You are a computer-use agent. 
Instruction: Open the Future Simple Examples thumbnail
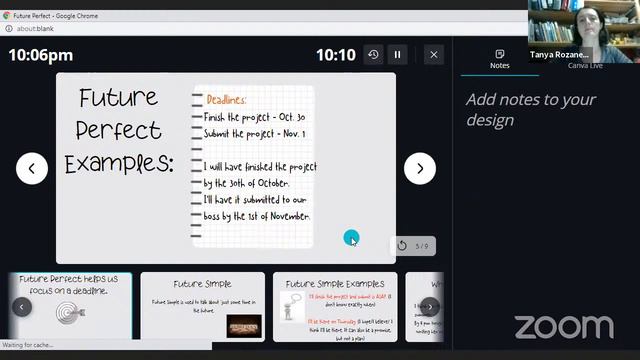coord(335,307)
